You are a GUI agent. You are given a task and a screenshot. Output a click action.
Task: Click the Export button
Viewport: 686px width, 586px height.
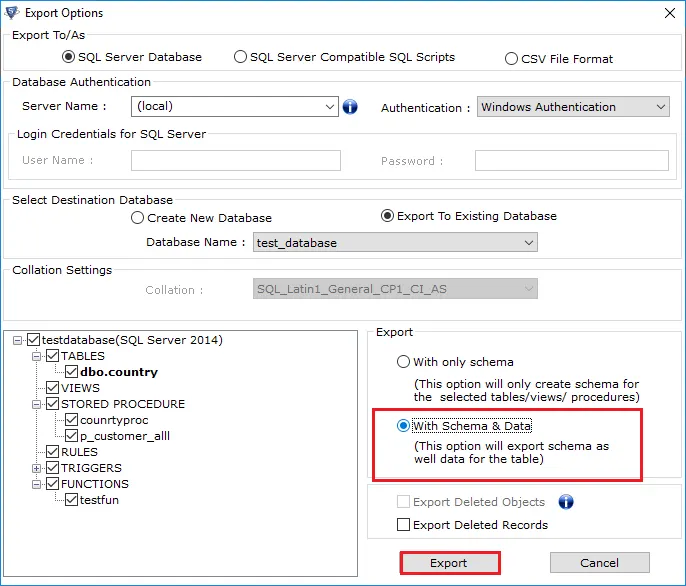pos(450,563)
